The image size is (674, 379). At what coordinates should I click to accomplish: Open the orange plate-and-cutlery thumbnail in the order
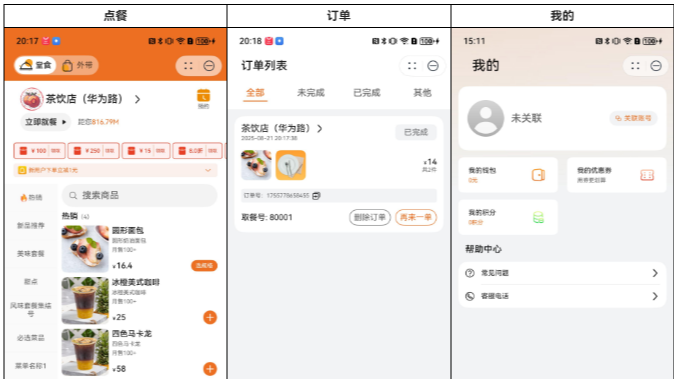coord(291,165)
